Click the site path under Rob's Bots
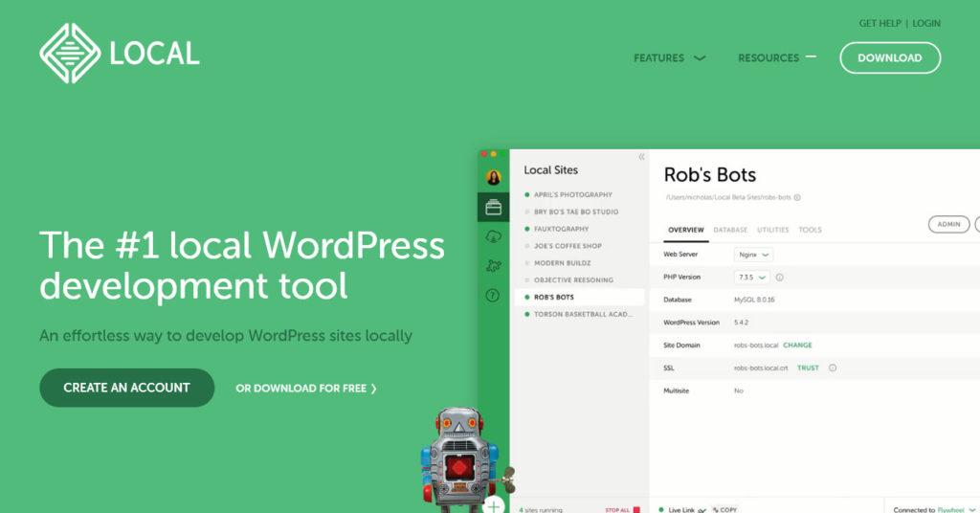This screenshot has width=980, height=513. pyautogui.click(x=728, y=197)
